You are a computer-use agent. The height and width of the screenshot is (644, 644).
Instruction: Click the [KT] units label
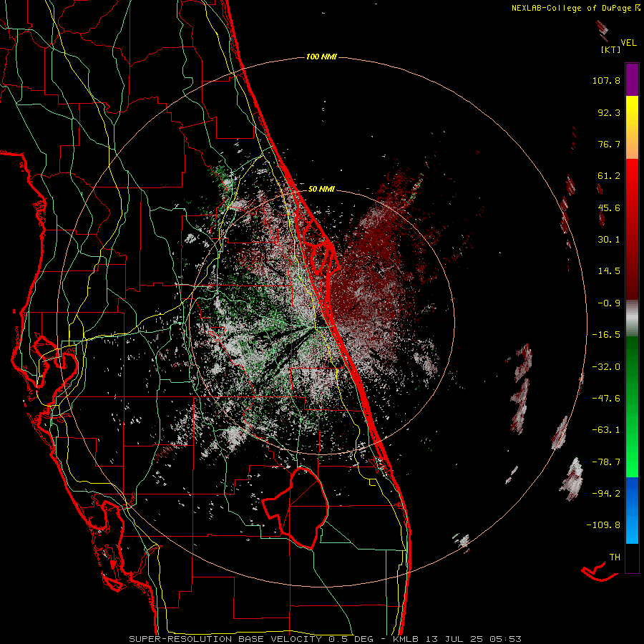tap(610, 49)
